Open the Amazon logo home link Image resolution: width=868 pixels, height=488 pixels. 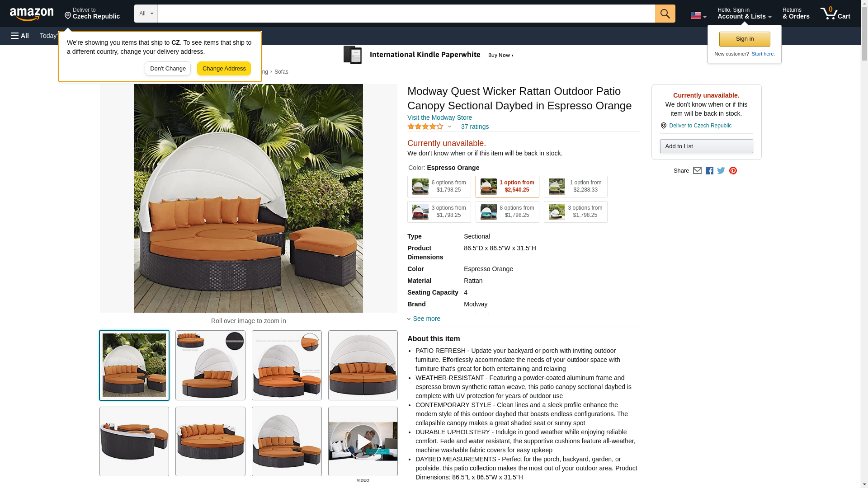click(x=32, y=14)
